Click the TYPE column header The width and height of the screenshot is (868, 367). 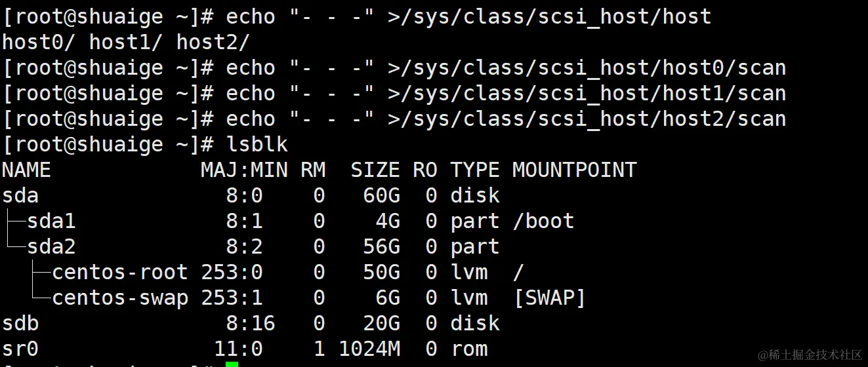pyautogui.click(x=474, y=170)
